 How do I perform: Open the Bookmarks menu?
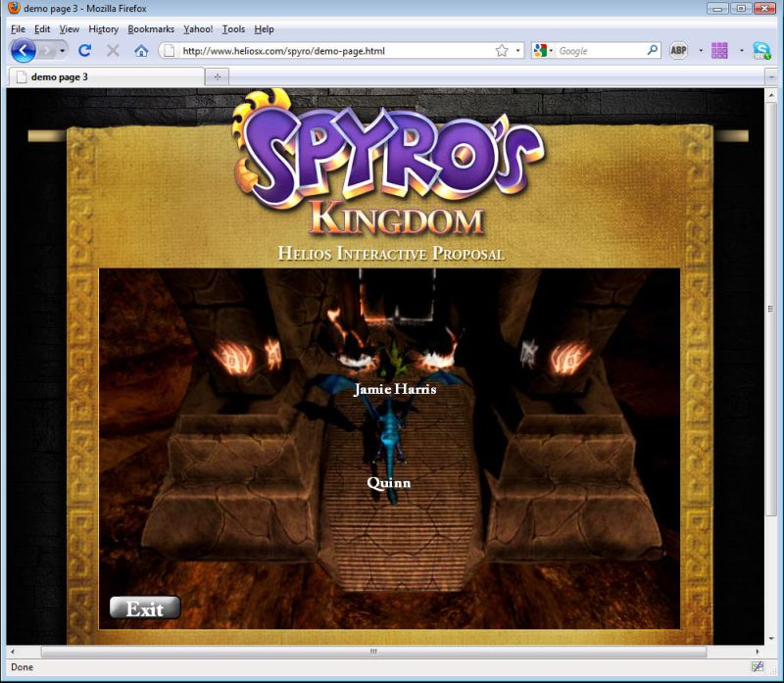click(151, 29)
